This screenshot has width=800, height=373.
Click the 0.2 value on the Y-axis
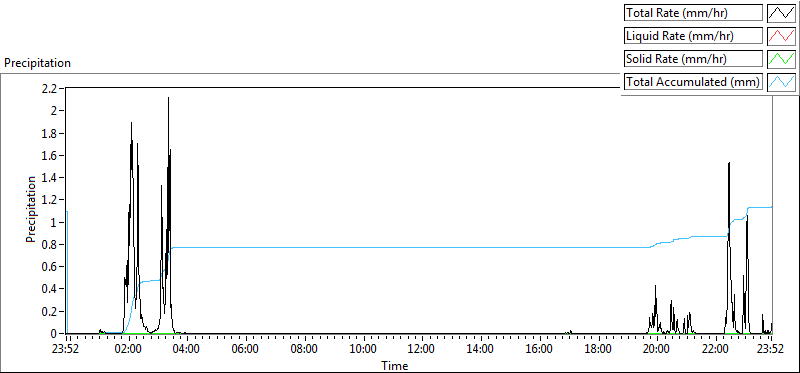pos(50,312)
